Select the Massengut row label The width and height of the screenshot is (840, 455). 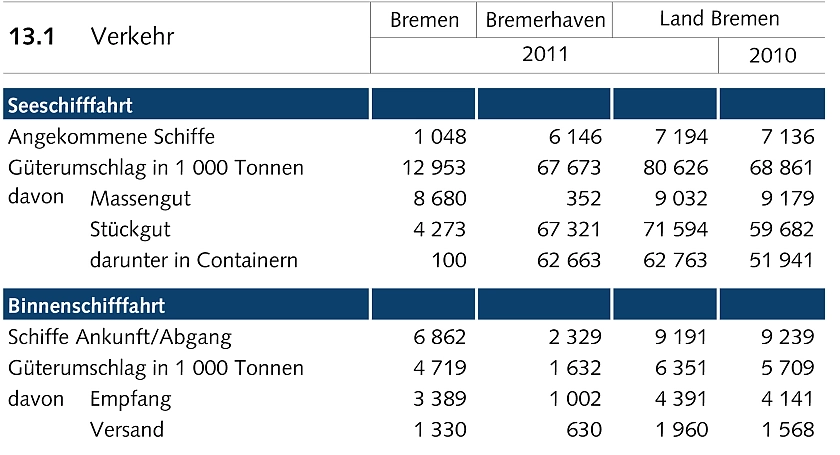click(140, 199)
